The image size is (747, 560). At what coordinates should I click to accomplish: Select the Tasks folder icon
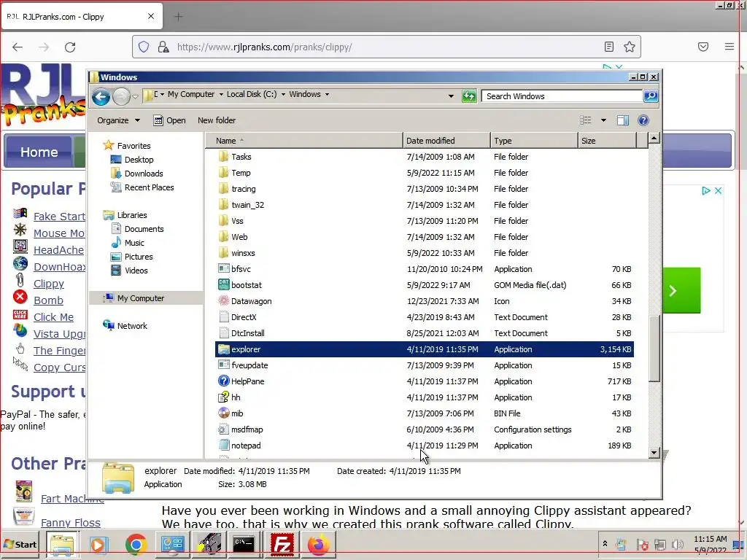[223, 157]
